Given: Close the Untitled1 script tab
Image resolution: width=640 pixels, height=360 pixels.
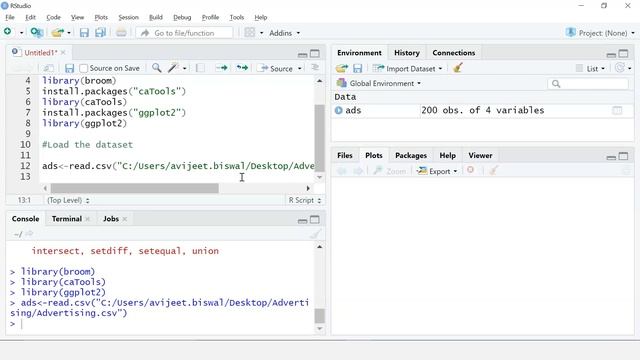Looking at the screenshot, I should tap(63, 53).
